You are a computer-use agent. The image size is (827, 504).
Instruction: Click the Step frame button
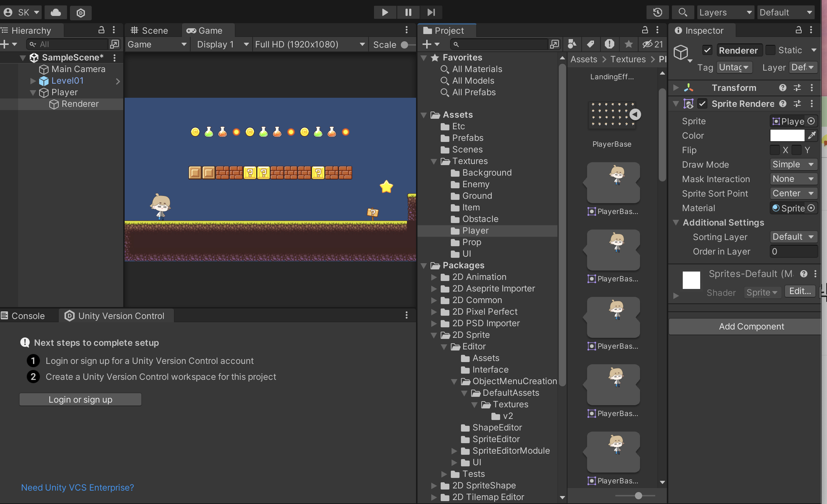431,12
